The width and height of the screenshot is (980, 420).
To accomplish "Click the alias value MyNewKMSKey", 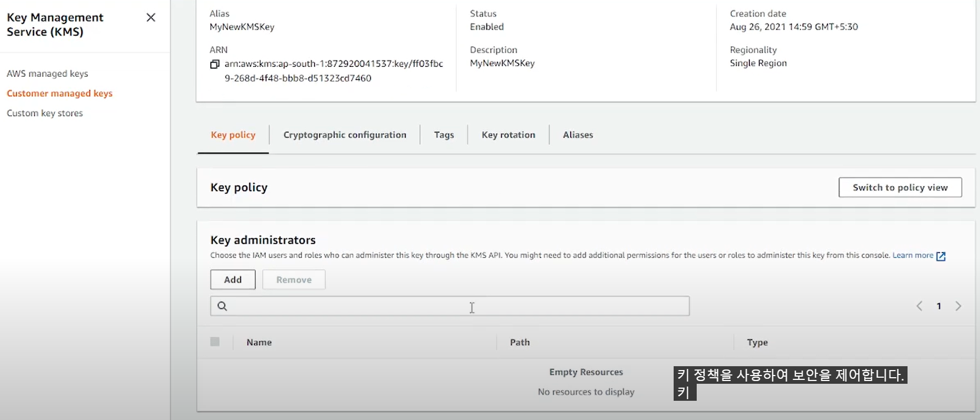I will [242, 26].
